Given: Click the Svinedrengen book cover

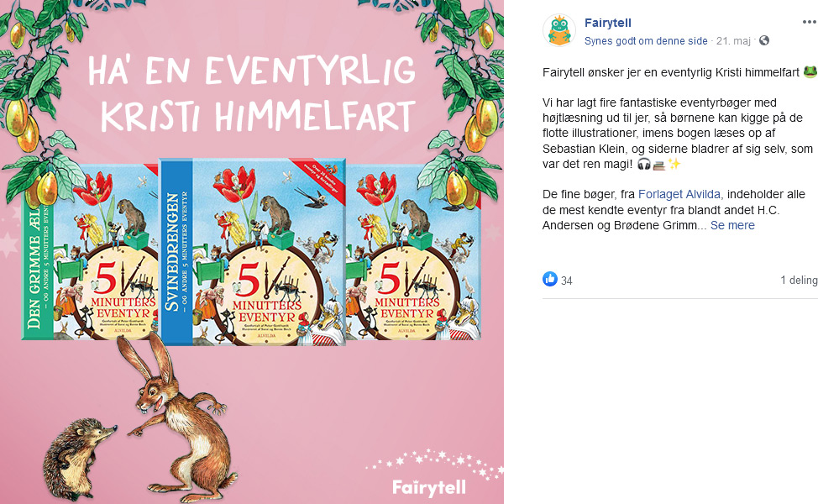Looking at the screenshot, I should point(253,251).
